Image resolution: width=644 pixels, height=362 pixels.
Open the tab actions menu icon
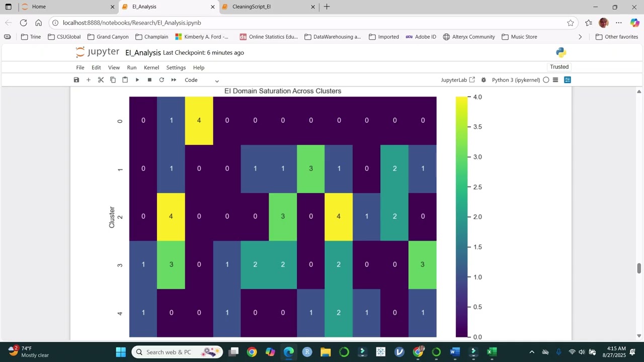[8, 7]
